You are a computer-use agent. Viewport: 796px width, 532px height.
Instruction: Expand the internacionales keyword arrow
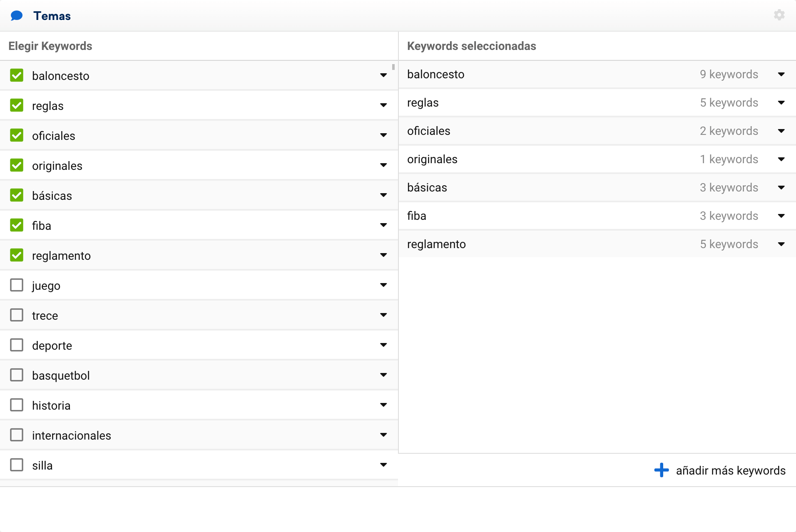click(383, 435)
